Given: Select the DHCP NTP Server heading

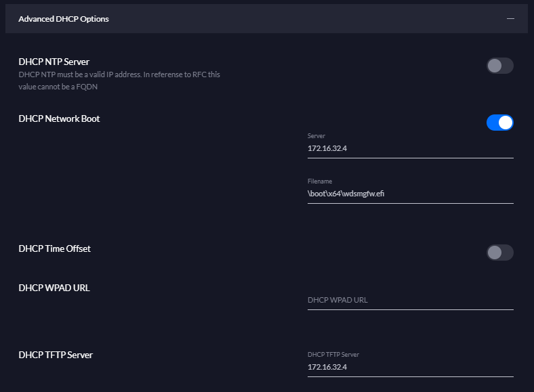Looking at the screenshot, I should [54, 62].
